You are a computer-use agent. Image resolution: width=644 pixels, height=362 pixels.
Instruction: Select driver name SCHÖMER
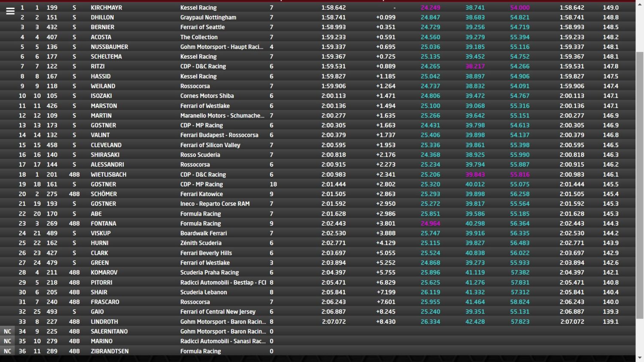click(104, 194)
